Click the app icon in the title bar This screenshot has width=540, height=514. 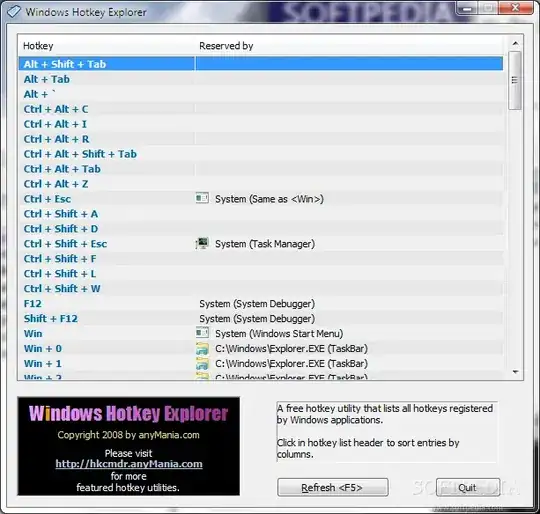(x=14, y=11)
